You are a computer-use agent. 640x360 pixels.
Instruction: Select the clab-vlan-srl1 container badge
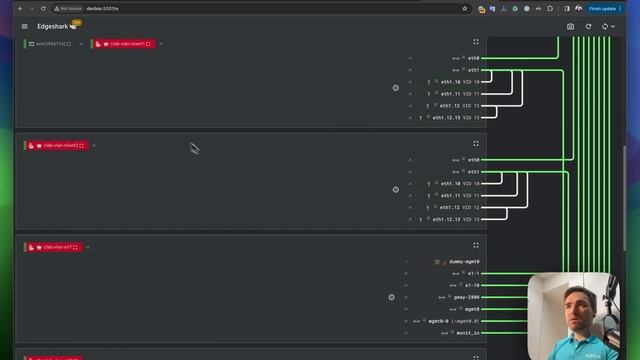point(54,247)
